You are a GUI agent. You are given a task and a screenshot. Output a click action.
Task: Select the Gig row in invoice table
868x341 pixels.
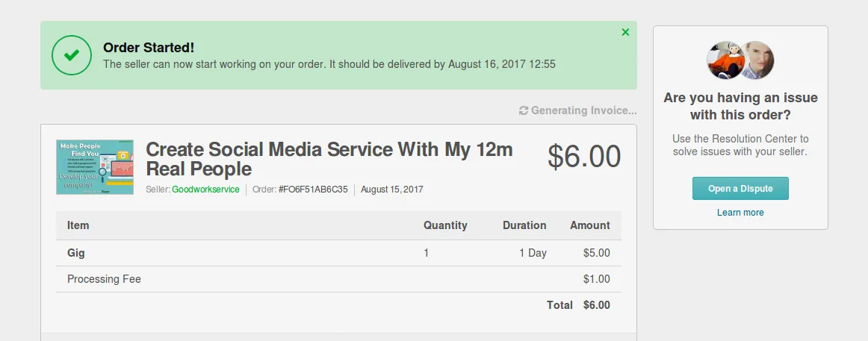(x=338, y=253)
